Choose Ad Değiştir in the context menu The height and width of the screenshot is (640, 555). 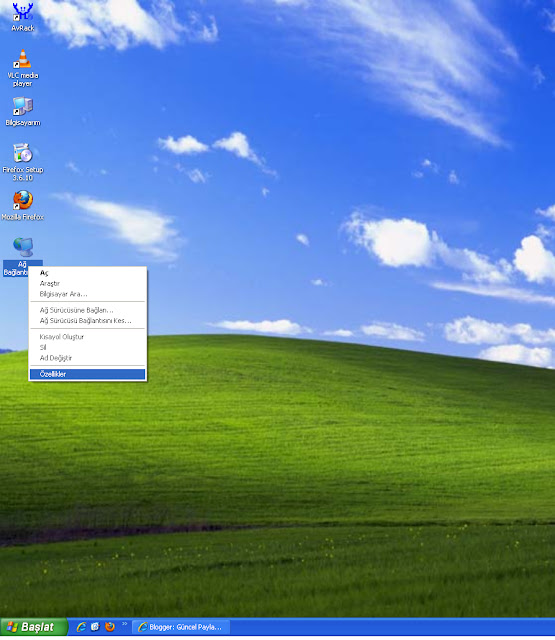(x=87, y=358)
